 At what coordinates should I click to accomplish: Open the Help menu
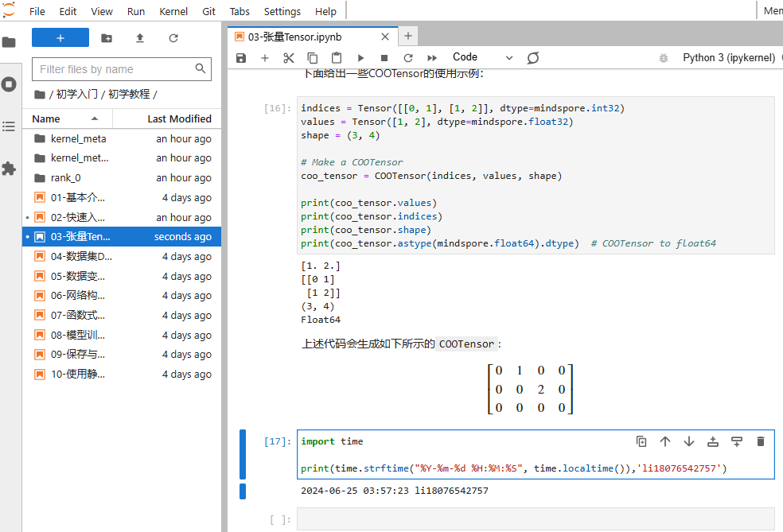(x=325, y=11)
